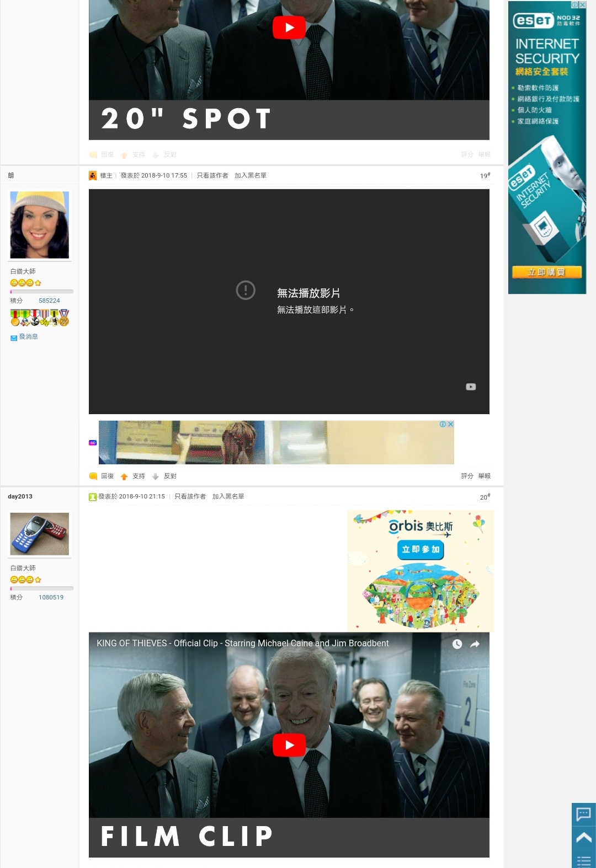The height and width of the screenshot is (868, 596).
Task: Click the orange up-arrow support icon in post 19
Action: 124,476
